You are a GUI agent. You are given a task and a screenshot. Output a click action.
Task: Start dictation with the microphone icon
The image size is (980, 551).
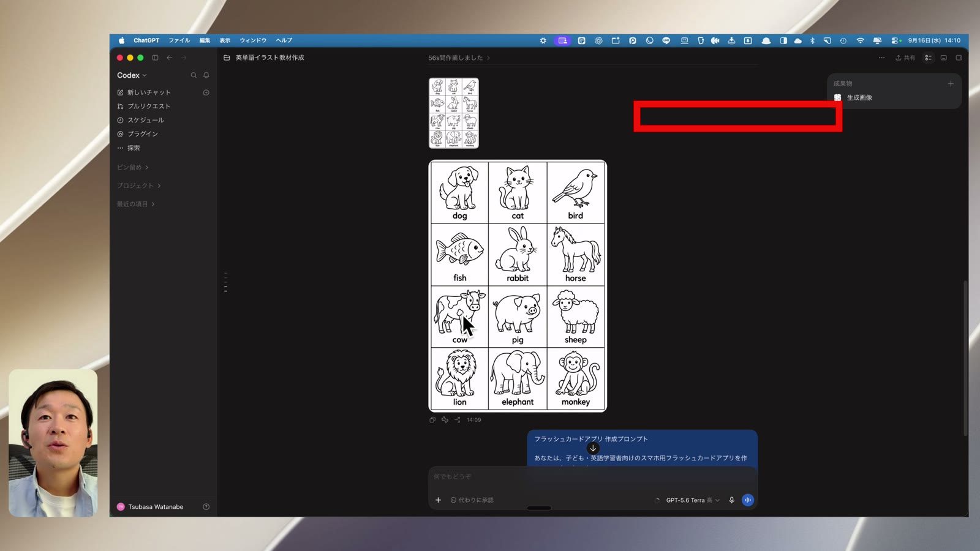pos(731,500)
